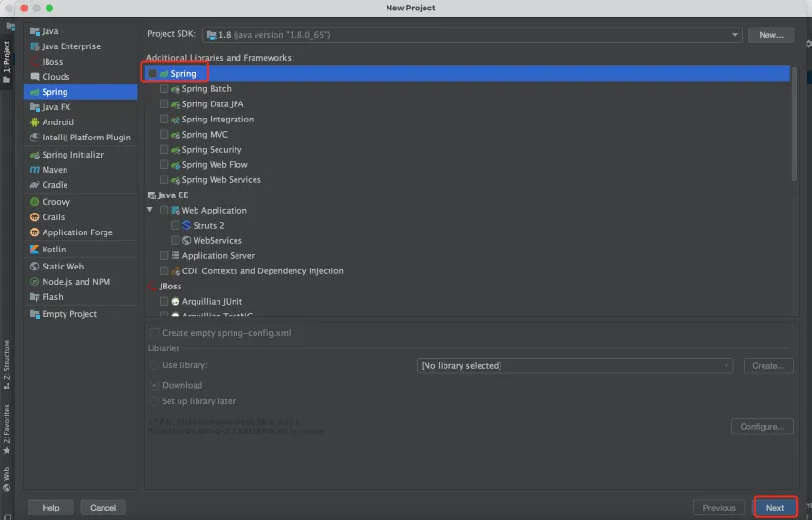The width and height of the screenshot is (812, 520).
Task: Select the Download radio button
Action: 154,385
